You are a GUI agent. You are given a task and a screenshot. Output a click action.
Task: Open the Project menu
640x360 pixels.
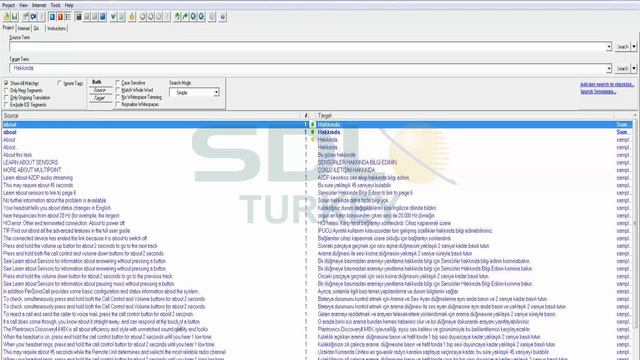click(x=8, y=5)
